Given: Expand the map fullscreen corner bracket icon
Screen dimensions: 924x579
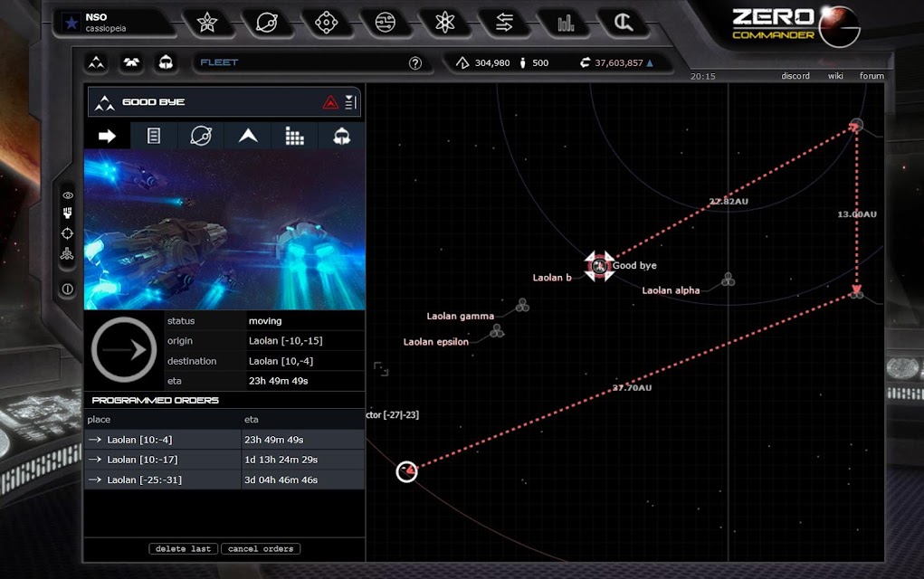Looking at the screenshot, I should (x=381, y=369).
